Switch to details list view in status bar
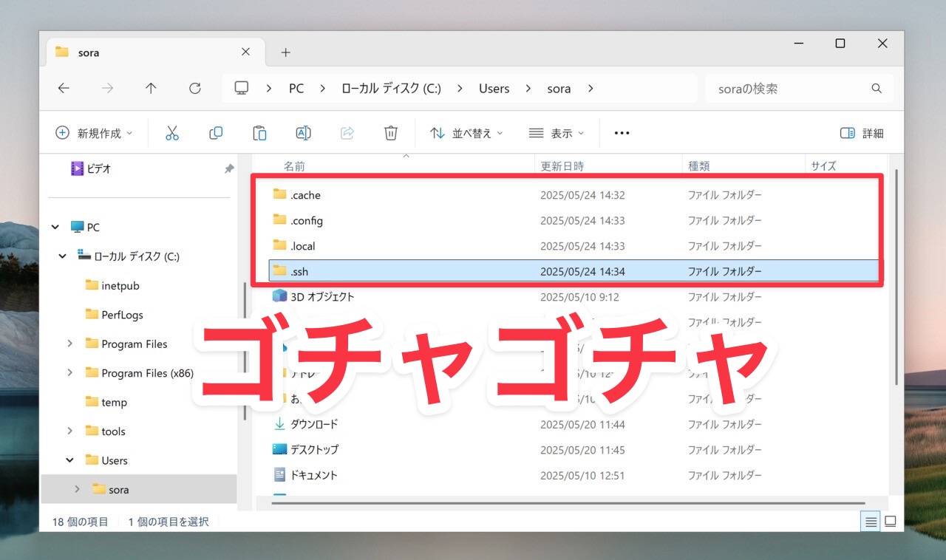This screenshot has height=560, width=946. [x=871, y=522]
